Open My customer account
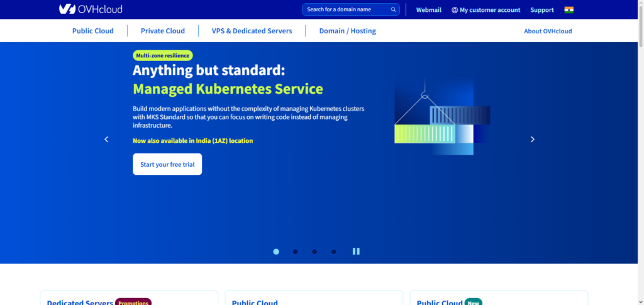The height and width of the screenshot is (305, 644). coord(486,10)
